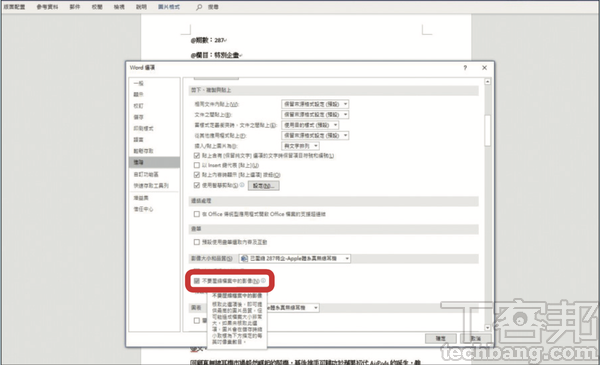The image size is (600, 365).
Task: Enable the use Insert key for paste checkbox
Action: point(197,165)
